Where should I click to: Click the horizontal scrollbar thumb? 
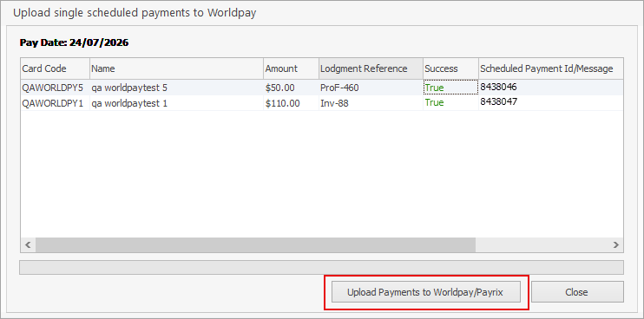[255, 244]
